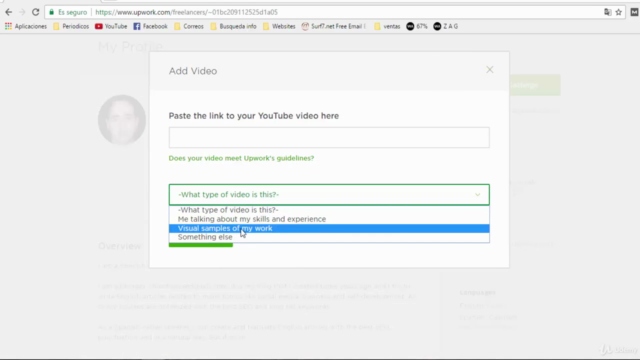Click the secure padlock icon in address bar

pos(51,12)
